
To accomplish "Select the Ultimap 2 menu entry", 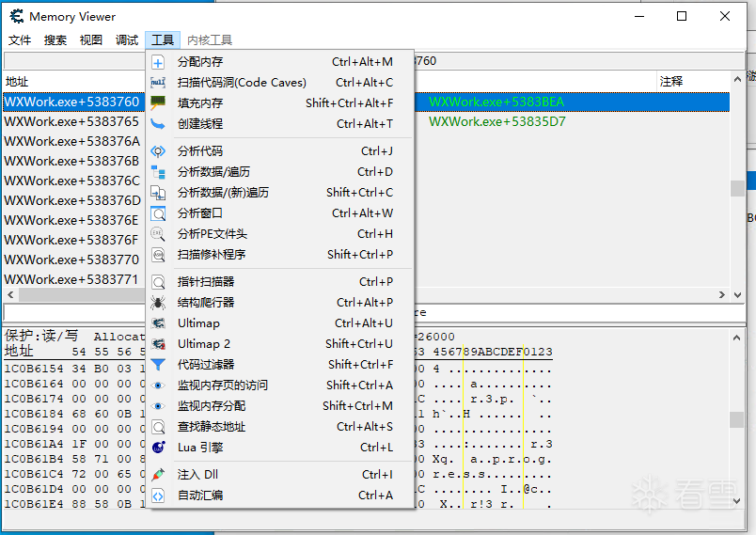I will click(279, 344).
